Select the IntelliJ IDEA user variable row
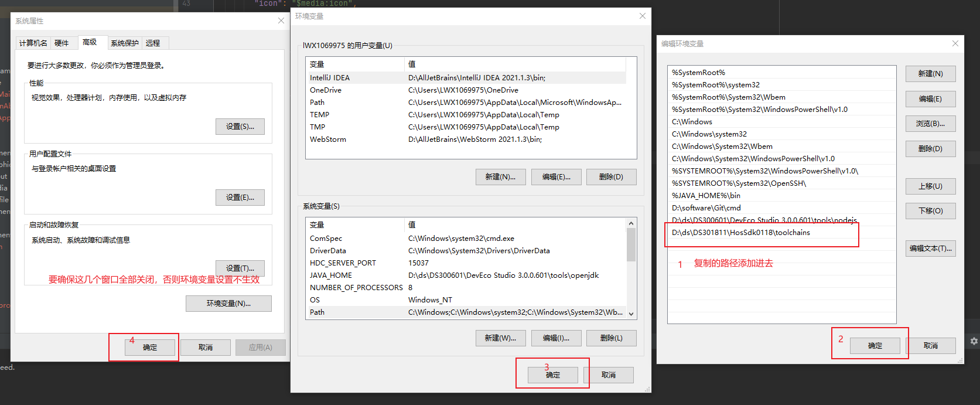 tap(466, 78)
